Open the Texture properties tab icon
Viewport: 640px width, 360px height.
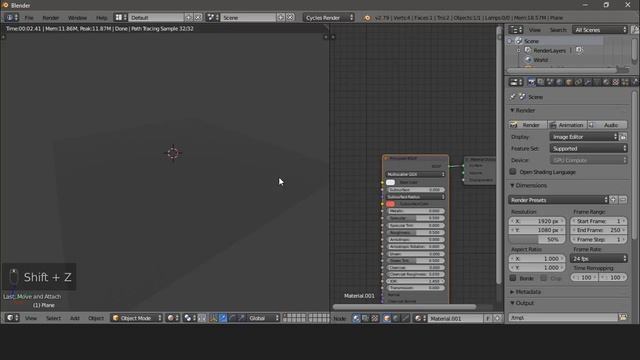pos(616,82)
